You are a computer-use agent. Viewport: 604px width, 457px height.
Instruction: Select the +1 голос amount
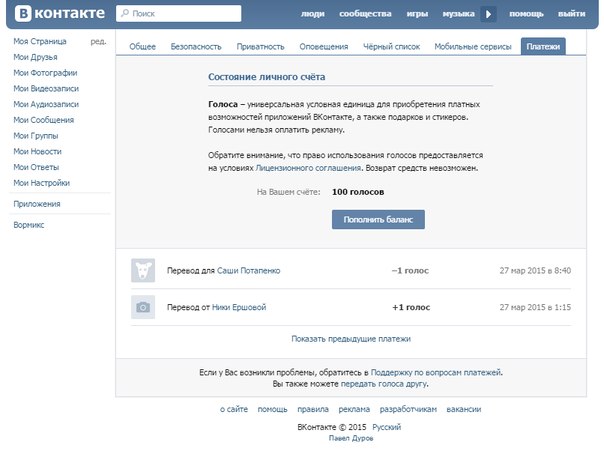point(411,307)
